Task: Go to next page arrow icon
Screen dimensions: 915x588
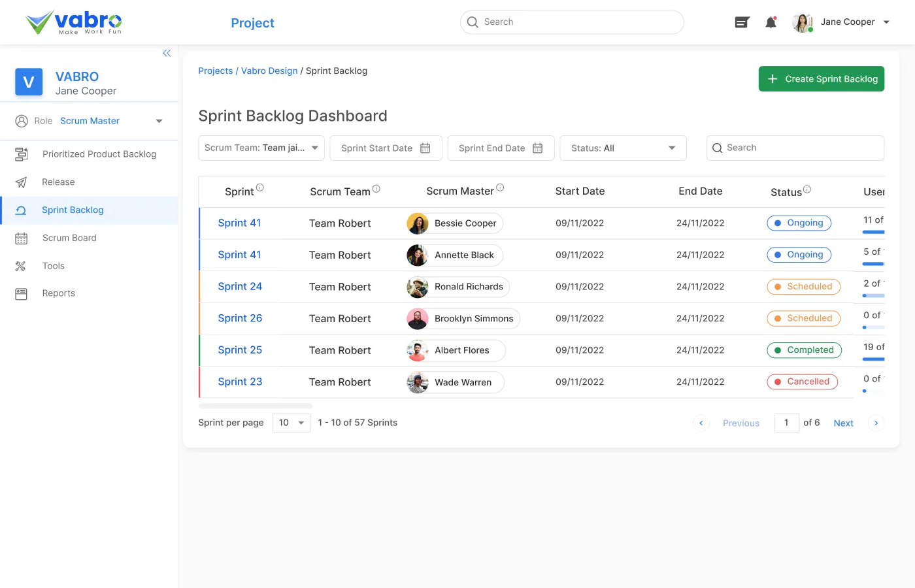Action: pyautogui.click(x=876, y=423)
